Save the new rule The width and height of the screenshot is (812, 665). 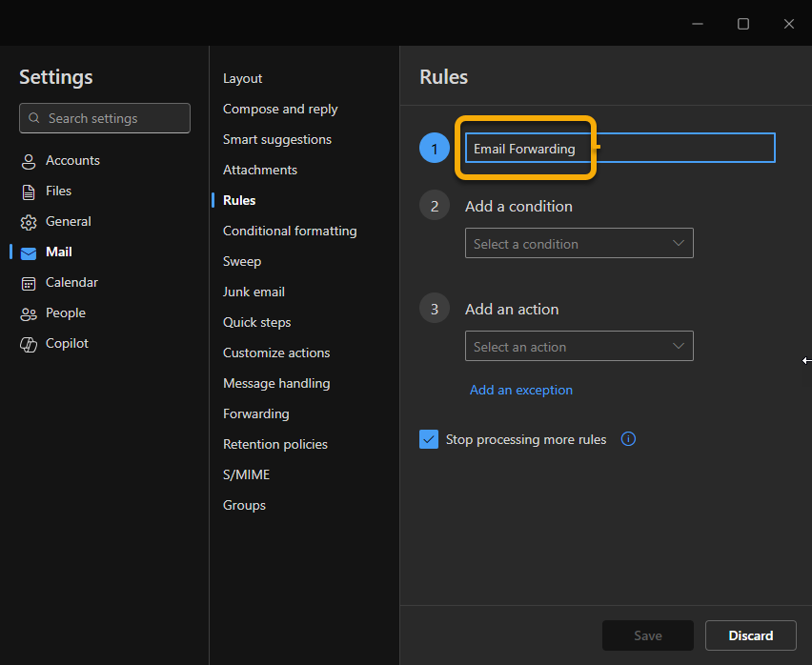[647, 635]
